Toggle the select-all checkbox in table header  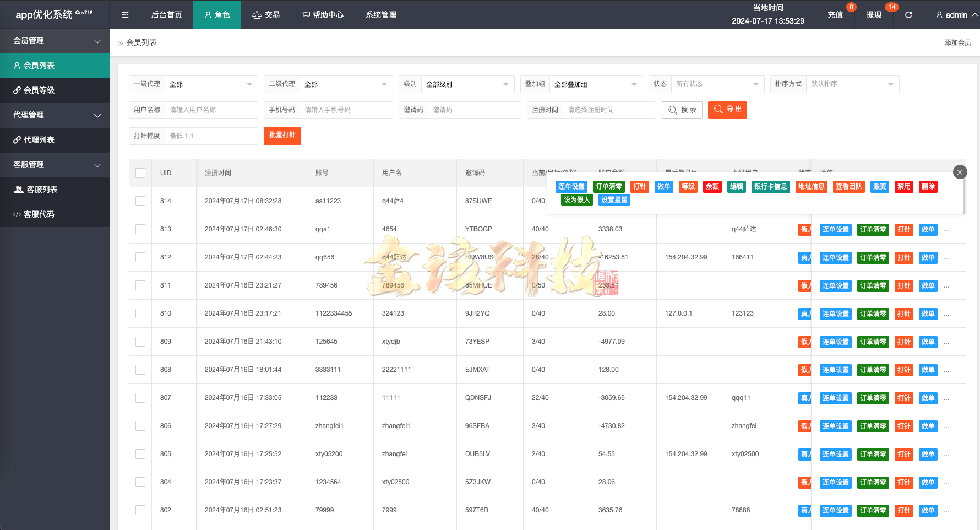click(x=140, y=172)
